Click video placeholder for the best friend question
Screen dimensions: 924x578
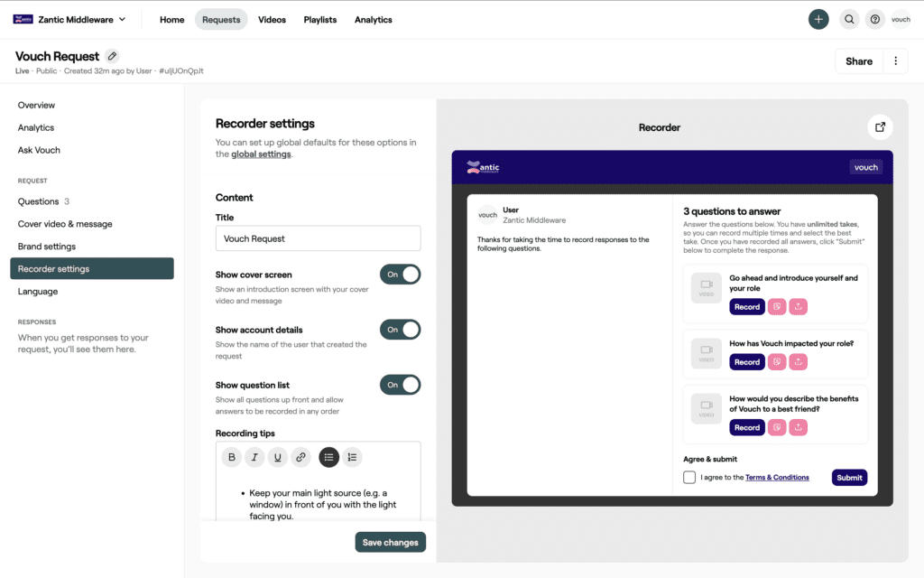coord(707,409)
